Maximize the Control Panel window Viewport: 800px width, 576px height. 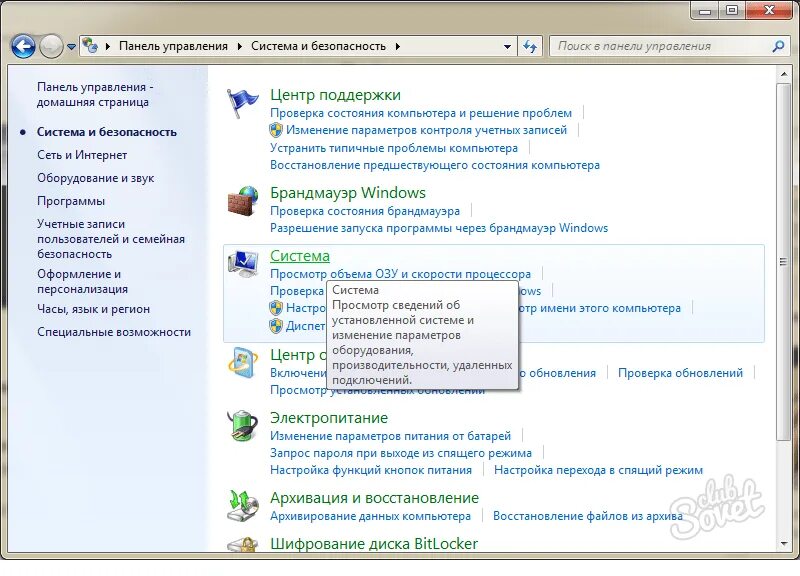pyautogui.click(x=732, y=10)
